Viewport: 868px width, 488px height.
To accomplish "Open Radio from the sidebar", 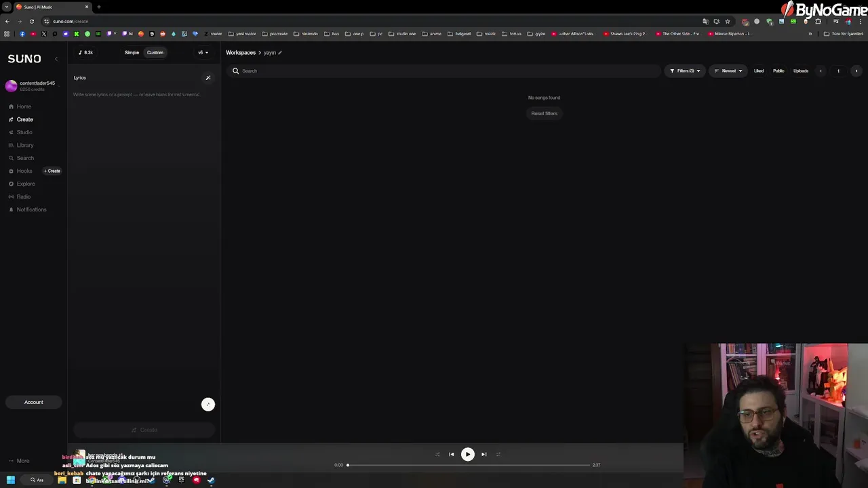I will (x=20, y=197).
